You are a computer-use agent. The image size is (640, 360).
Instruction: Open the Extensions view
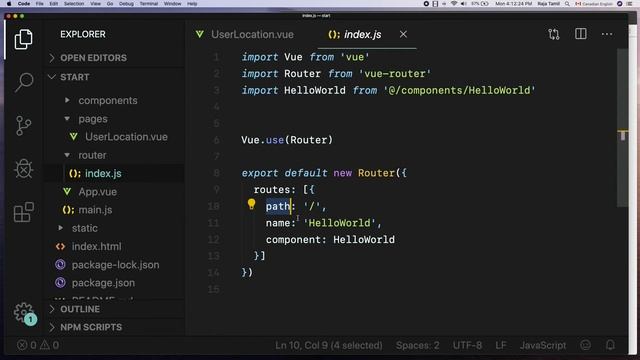pyautogui.click(x=23, y=211)
